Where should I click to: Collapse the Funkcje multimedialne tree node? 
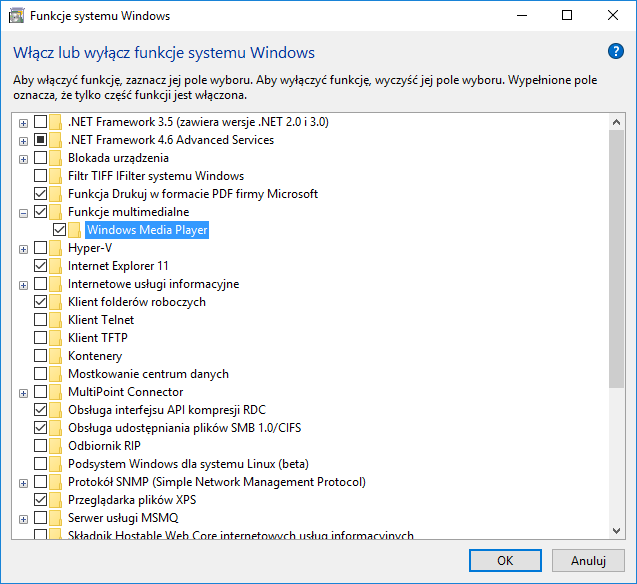[x=24, y=213]
